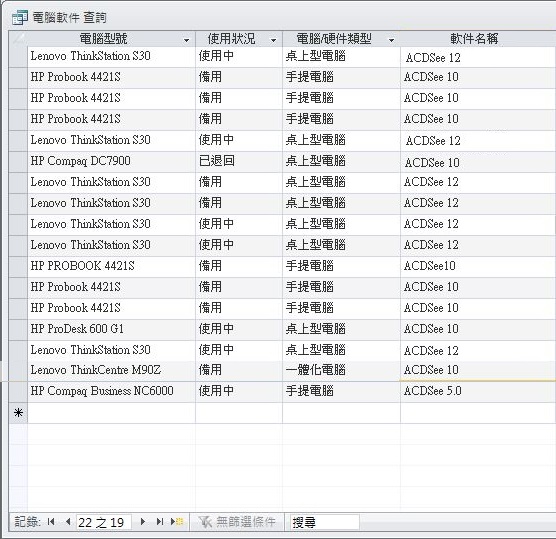Go to previous record arrow
Viewport: 556px width, 539px height.
pyautogui.click(x=68, y=522)
